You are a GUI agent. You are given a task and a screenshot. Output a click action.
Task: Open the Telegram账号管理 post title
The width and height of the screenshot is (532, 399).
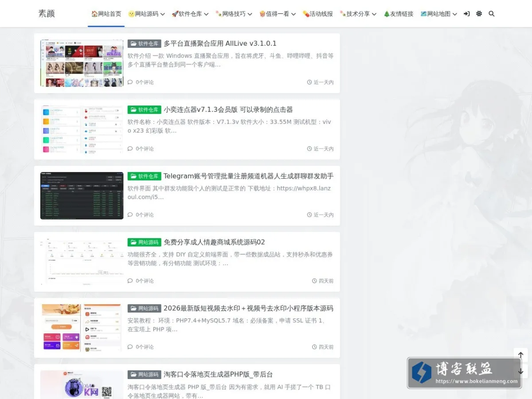click(248, 176)
